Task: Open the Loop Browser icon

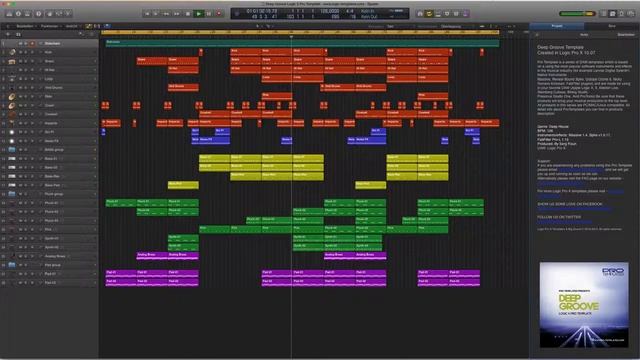Action: (x=622, y=14)
